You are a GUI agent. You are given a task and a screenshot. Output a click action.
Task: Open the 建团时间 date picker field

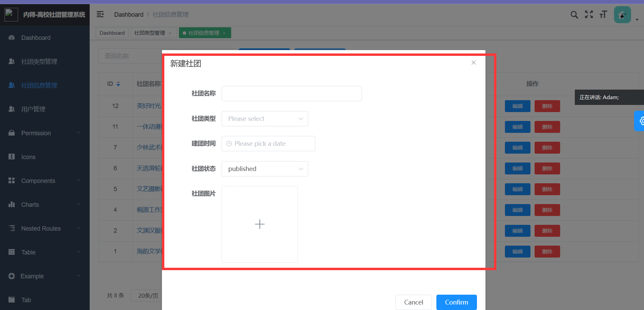[268, 144]
